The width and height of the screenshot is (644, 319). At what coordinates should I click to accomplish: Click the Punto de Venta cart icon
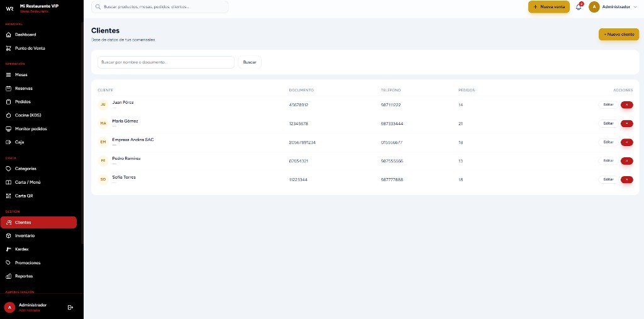pyautogui.click(x=8, y=48)
